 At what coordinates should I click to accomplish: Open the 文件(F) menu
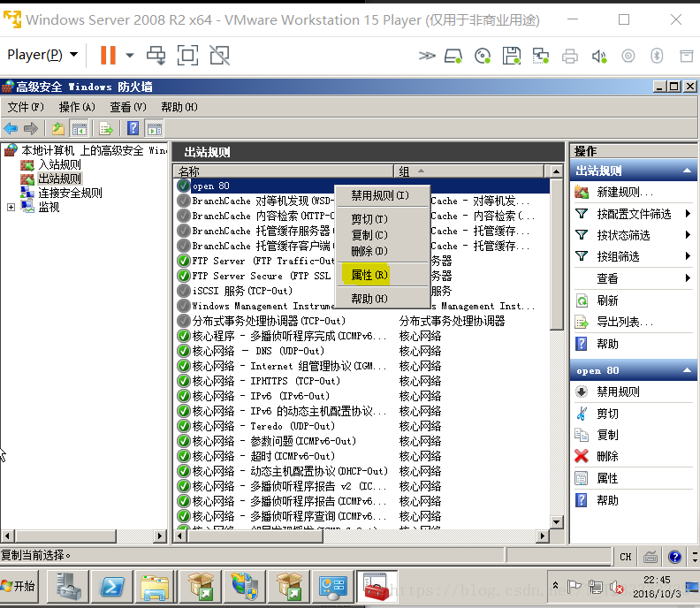point(26,107)
